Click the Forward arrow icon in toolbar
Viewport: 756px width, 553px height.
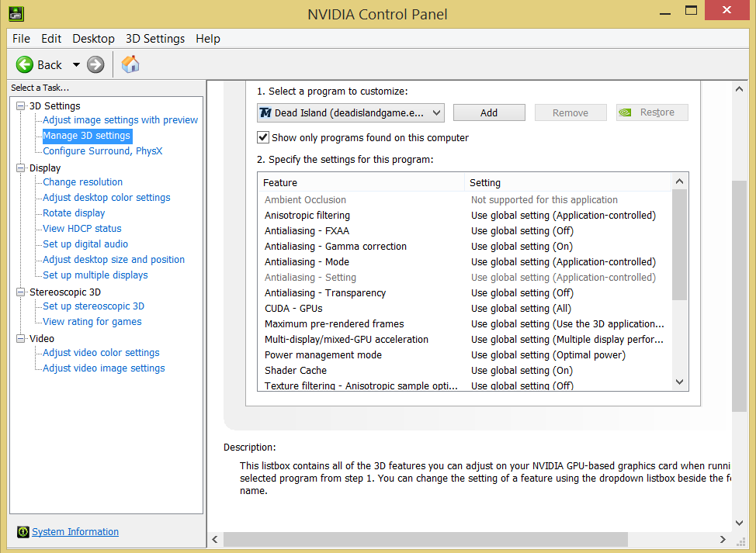pos(95,65)
